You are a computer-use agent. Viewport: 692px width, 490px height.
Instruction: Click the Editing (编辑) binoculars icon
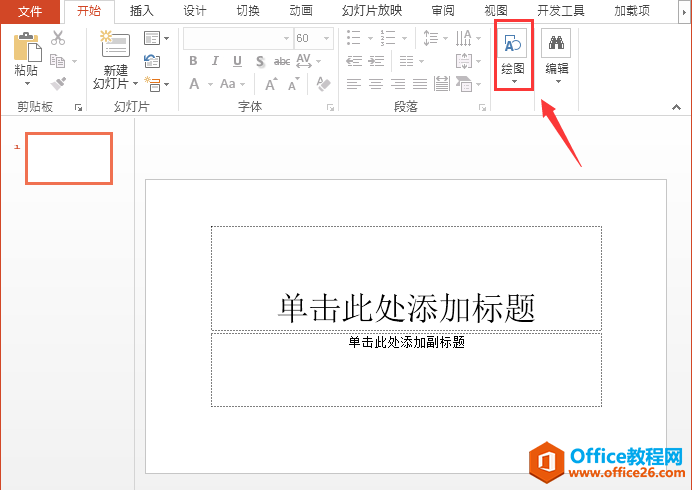pos(556,44)
